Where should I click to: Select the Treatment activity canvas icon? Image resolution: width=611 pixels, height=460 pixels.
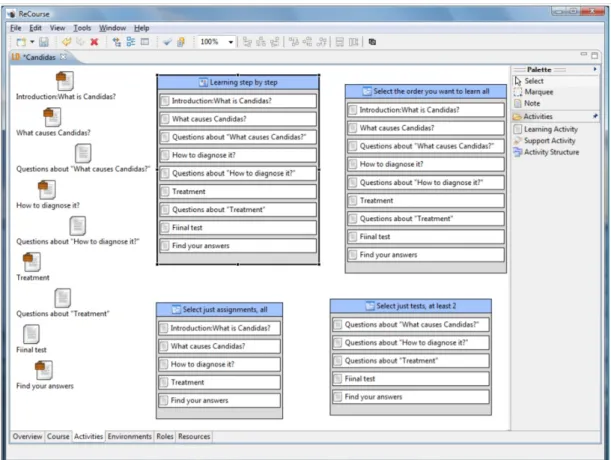click(32, 262)
